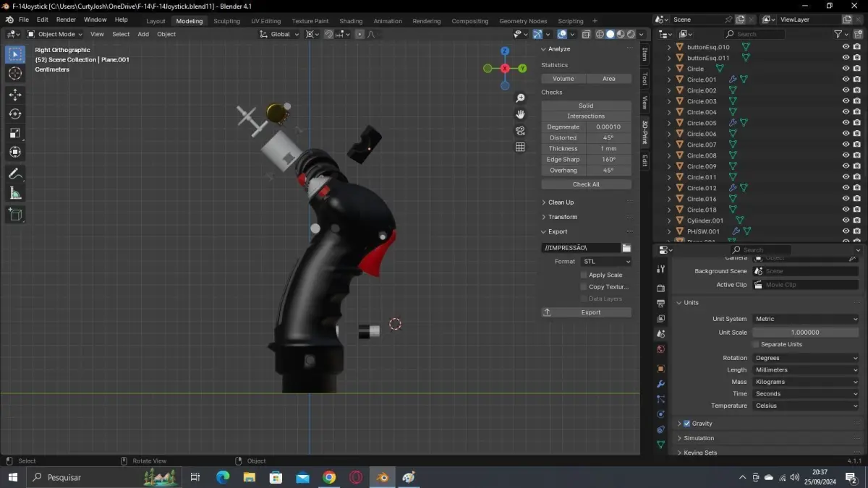Click the Thickness 1 mm value field
The width and height of the screenshot is (868, 488).
click(608, 148)
